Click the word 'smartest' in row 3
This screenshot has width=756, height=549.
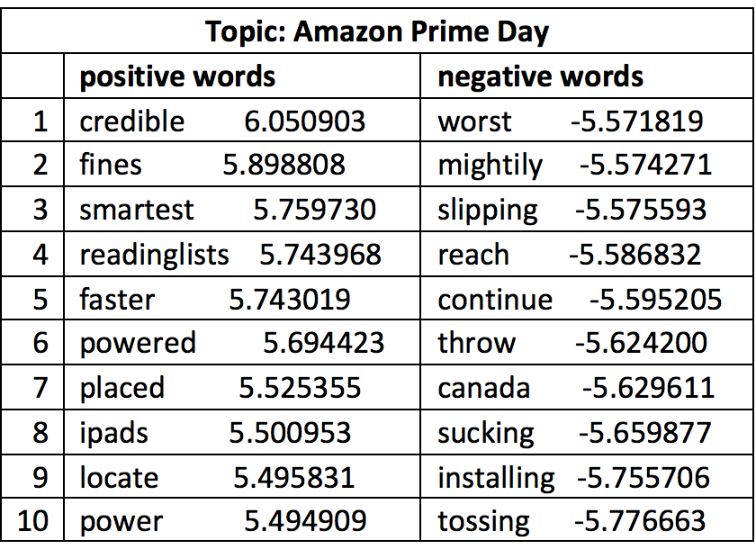coord(136,210)
